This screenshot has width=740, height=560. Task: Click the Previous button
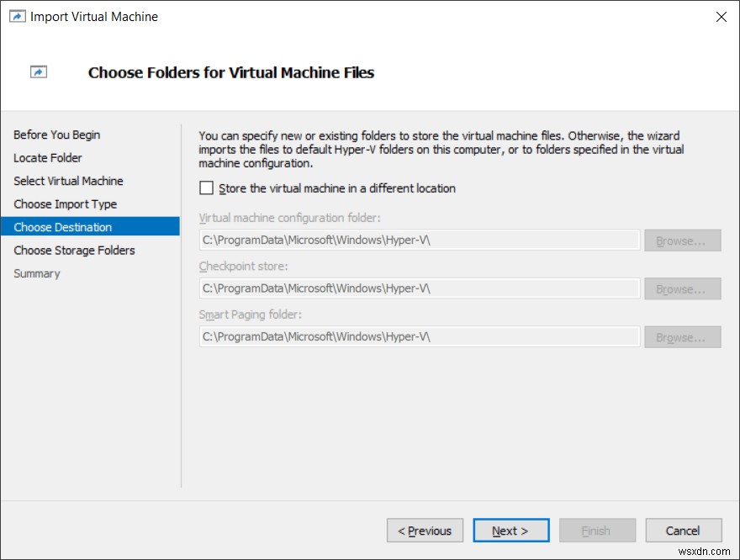[425, 531]
